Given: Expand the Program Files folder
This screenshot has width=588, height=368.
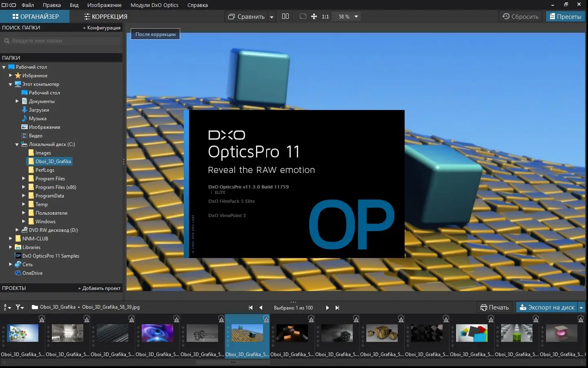Looking at the screenshot, I should (x=24, y=178).
